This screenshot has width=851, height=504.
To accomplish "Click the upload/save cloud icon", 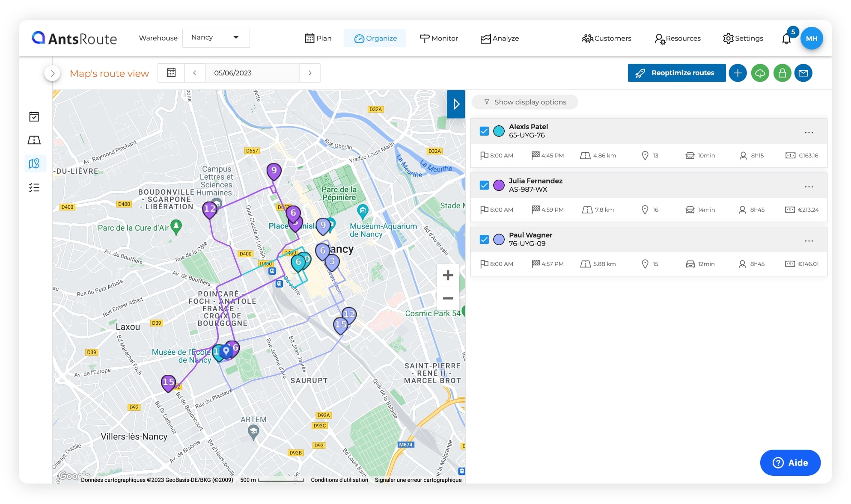I will point(760,72).
